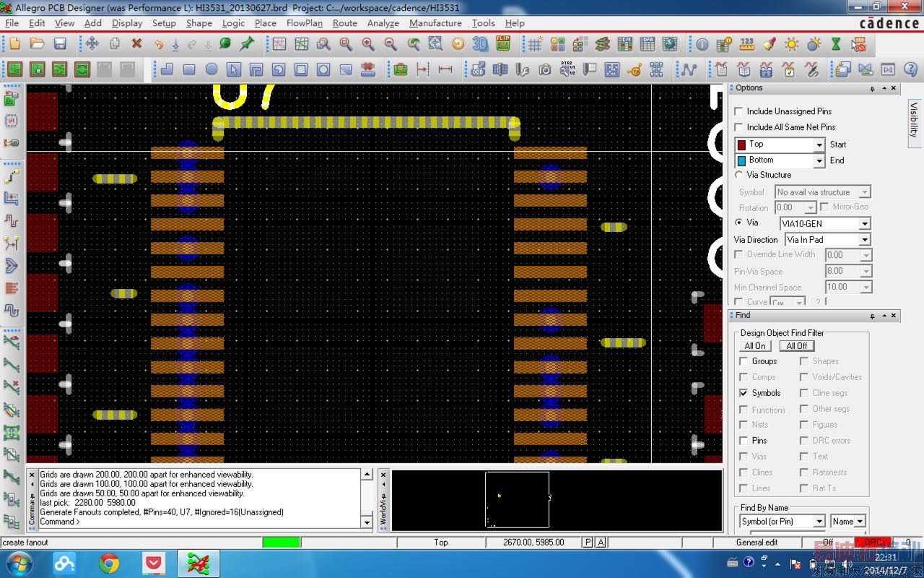Click the Bottom layer cyan color swatch
Screen dimensions: 924x578
click(x=741, y=160)
